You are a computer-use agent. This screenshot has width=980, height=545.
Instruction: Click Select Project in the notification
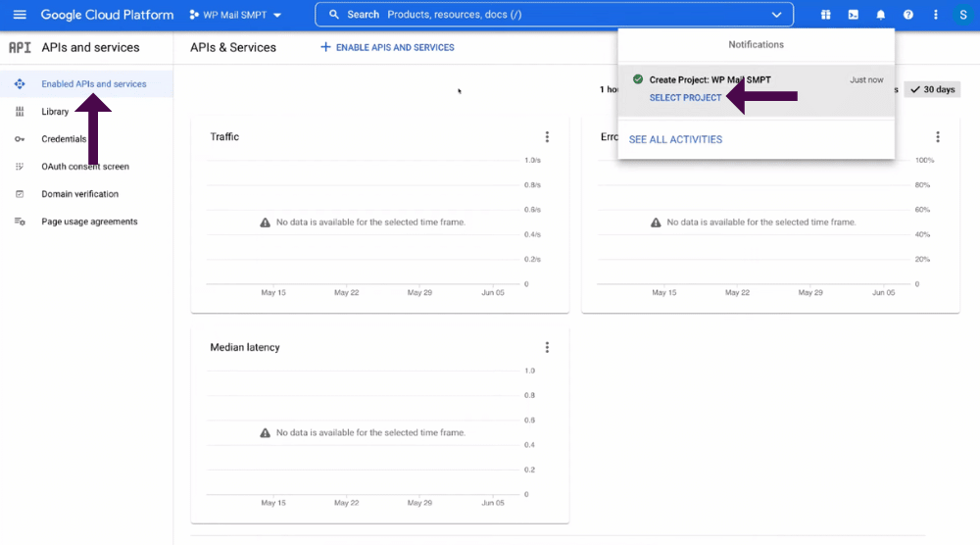(685, 97)
